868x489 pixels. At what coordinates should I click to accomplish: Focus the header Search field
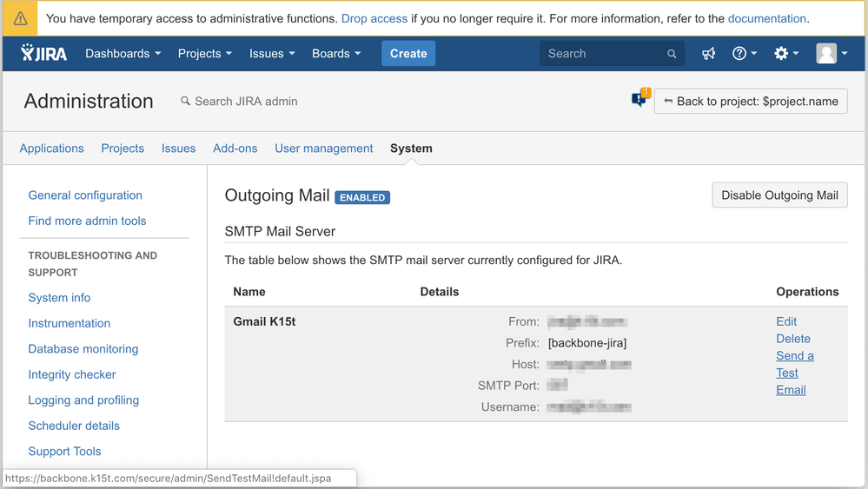tap(612, 54)
